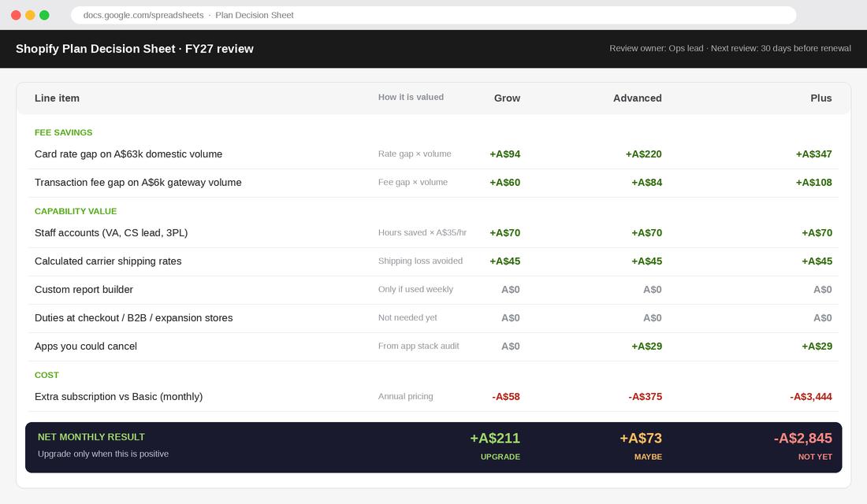Select Apps cancel Advanced value +A$29

click(x=647, y=346)
